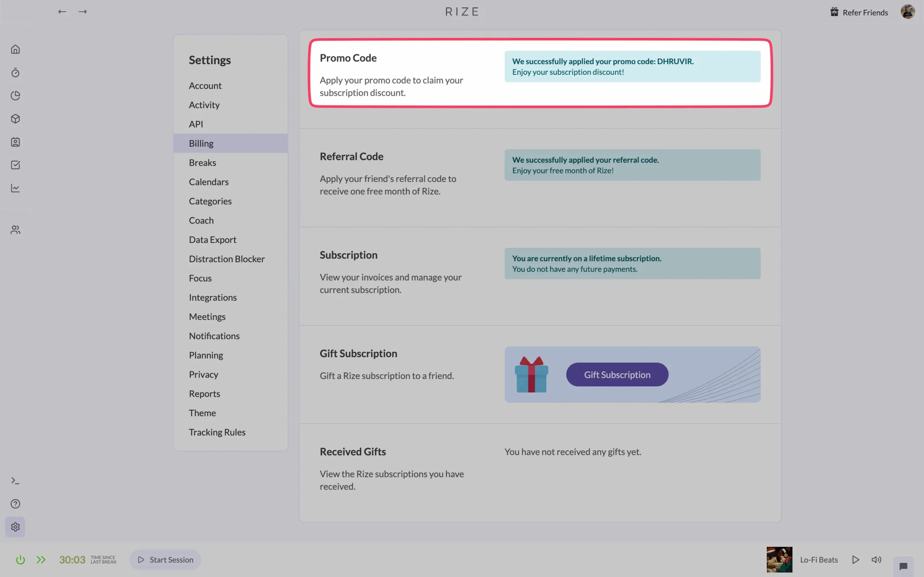Open the team members icon
Screen dimensions: 924x577
(15, 230)
